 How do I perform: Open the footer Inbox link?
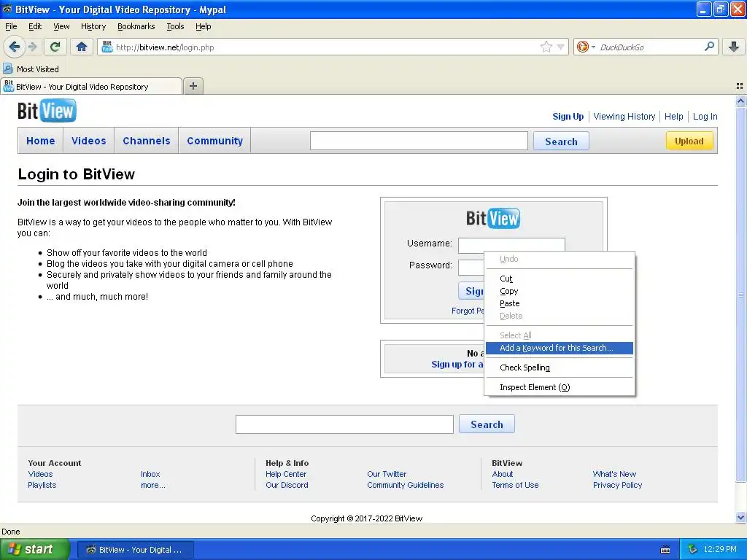(x=150, y=474)
